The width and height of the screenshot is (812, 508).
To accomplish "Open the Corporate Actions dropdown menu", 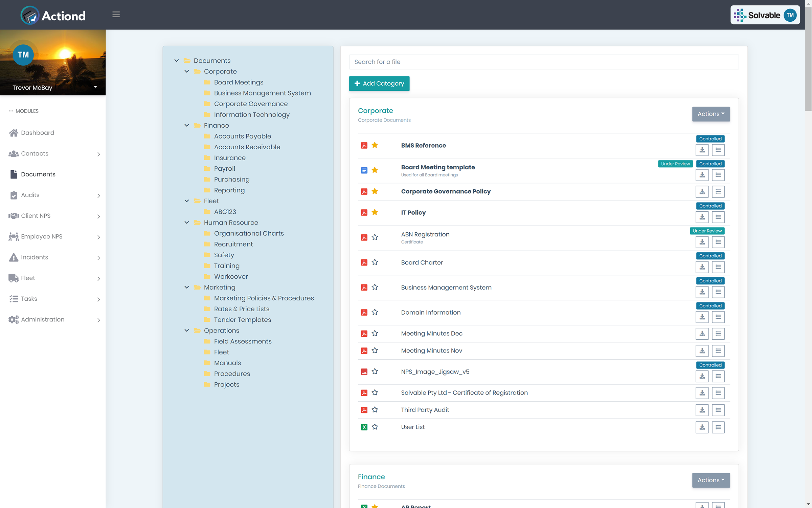I will [x=710, y=113].
